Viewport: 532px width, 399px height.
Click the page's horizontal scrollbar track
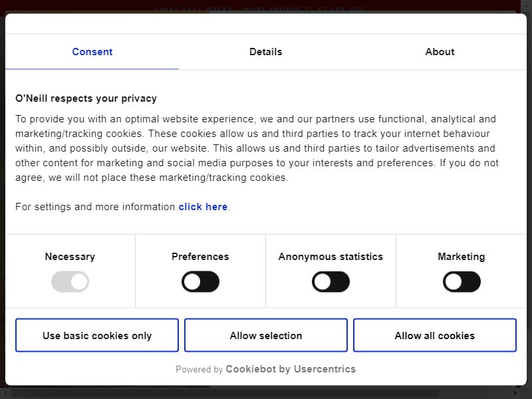coord(260,394)
